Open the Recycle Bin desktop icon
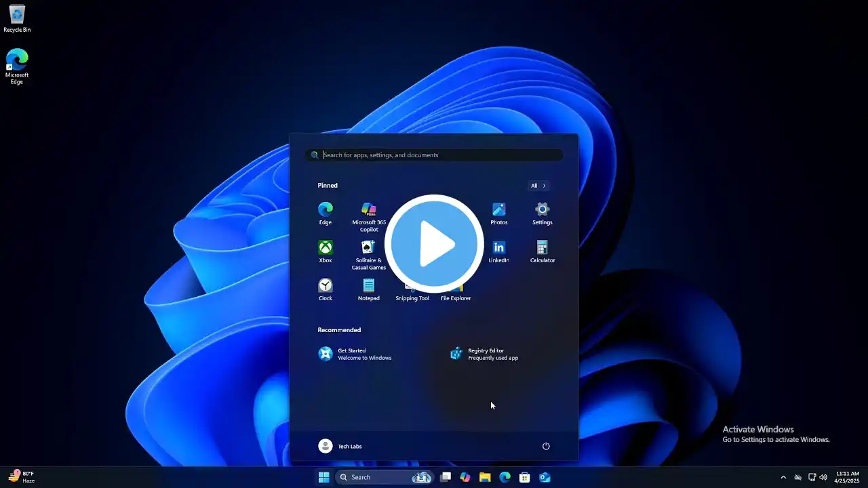Image resolution: width=868 pixels, height=488 pixels. pos(17,19)
